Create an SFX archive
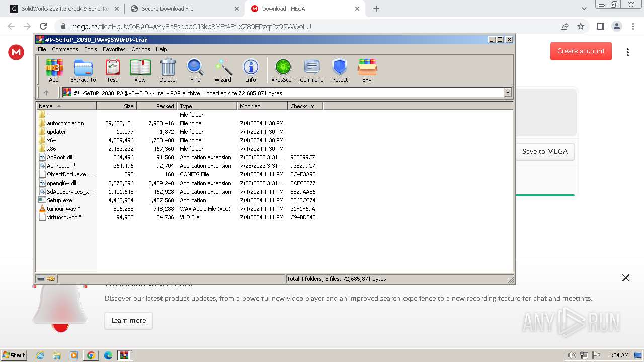Image resolution: width=644 pixels, height=362 pixels. click(x=367, y=70)
